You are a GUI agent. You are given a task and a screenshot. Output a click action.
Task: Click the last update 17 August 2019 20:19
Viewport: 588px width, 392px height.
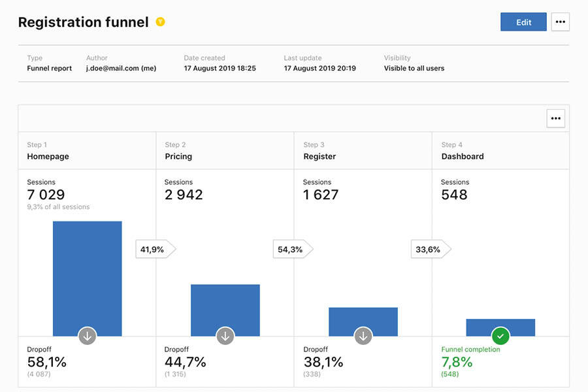(320, 68)
